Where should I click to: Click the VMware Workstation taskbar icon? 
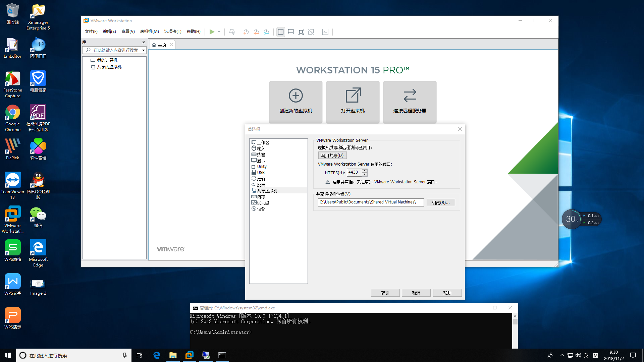point(190,355)
